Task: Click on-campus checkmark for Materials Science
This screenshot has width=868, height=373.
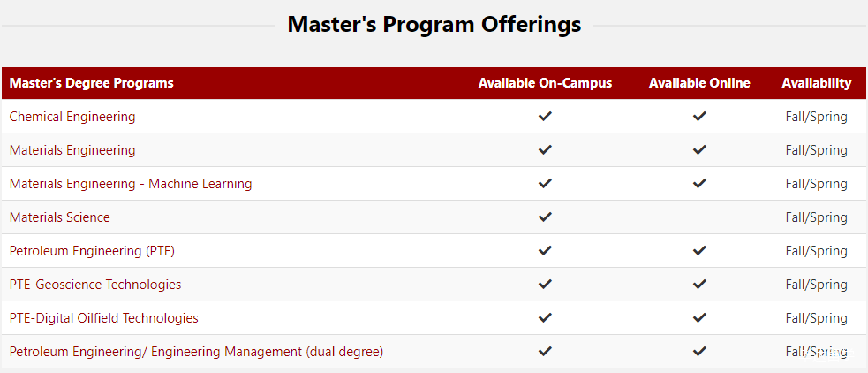Action: coord(545,217)
